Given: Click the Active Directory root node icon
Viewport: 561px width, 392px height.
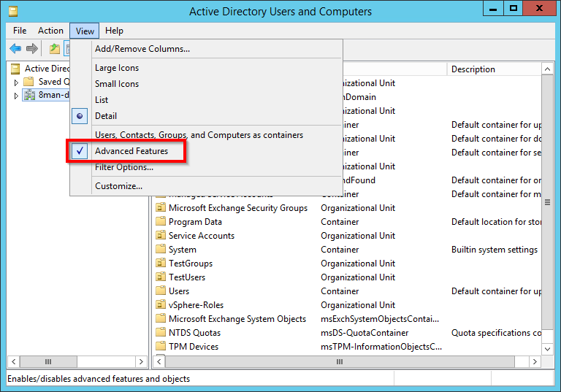Looking at the screenshot, I should click(16, 69).
